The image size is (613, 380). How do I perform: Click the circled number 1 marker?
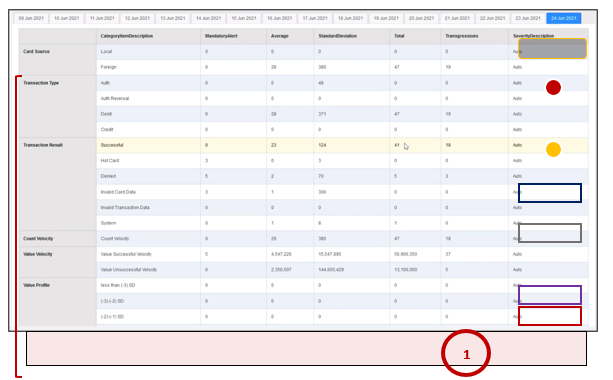(466, 353)
